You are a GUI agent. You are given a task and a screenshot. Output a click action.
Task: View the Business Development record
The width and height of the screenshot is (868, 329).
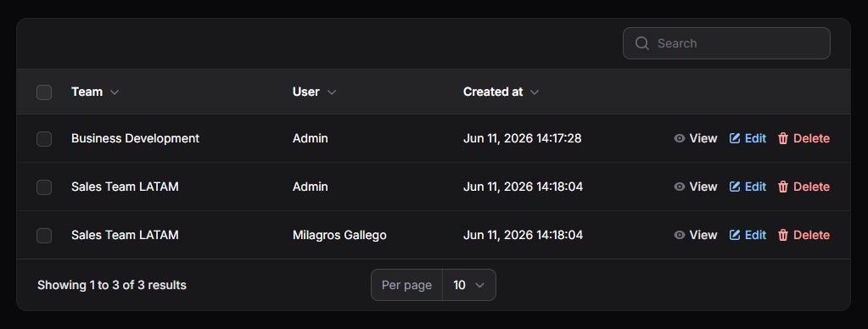(695, 138)
